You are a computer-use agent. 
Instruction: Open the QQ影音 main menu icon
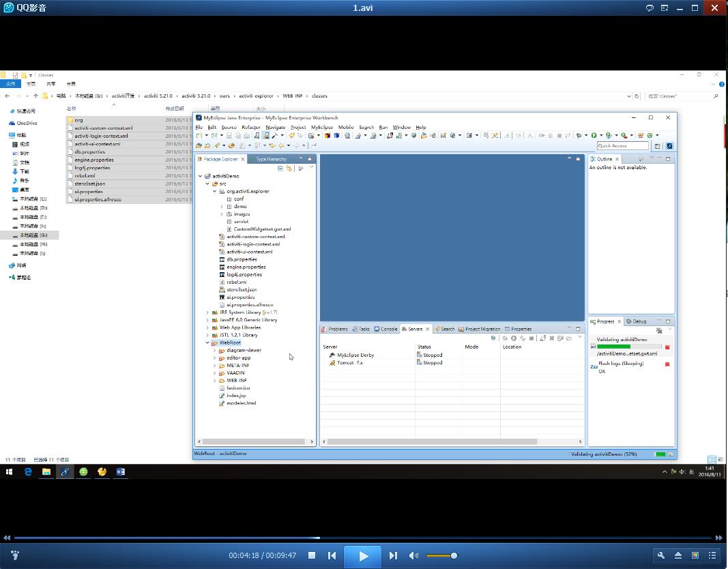pos(664,8)
